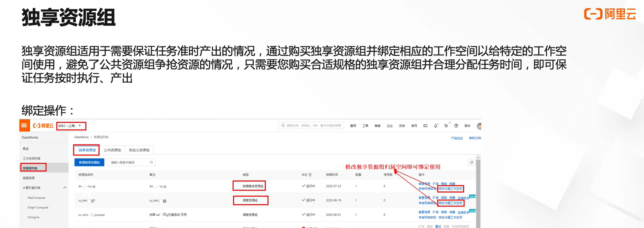This screenshot has height=228, width=644.
Task: Click the help question mark icon
Action: coord(456,126)
